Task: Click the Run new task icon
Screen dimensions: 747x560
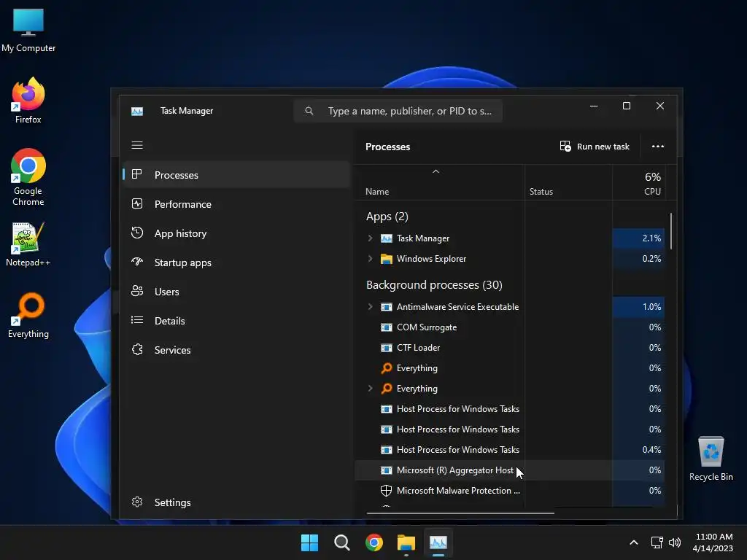Action: click(565, 146)
